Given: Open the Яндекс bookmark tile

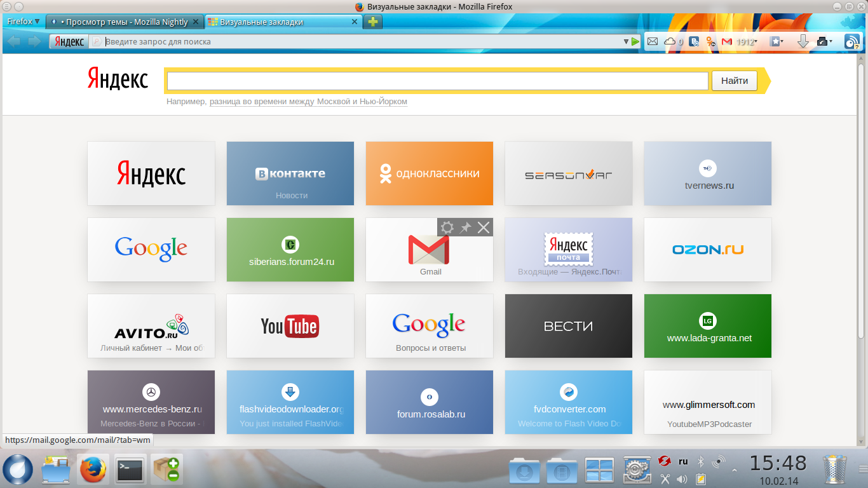Looking at the screenshot, I should [151, 173].
